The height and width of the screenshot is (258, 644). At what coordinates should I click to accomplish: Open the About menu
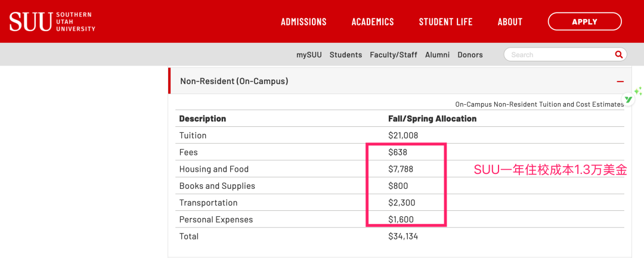click(510, 22)
